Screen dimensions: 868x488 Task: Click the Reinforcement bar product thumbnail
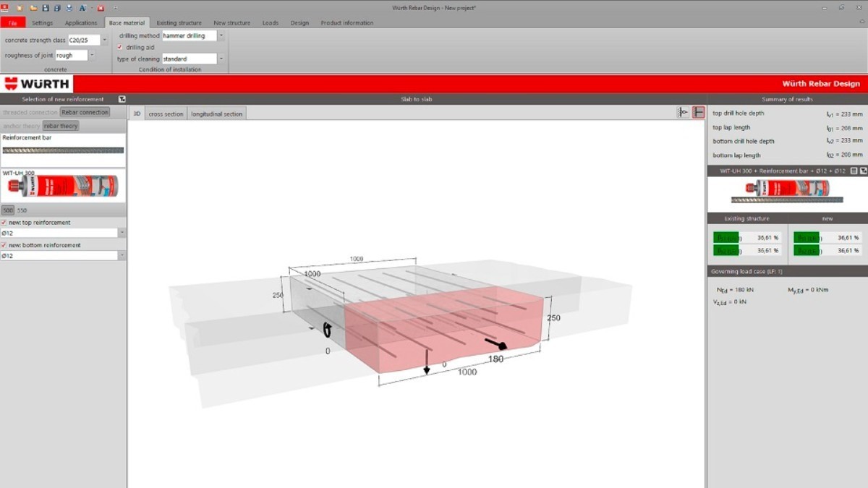pos(63,150)
